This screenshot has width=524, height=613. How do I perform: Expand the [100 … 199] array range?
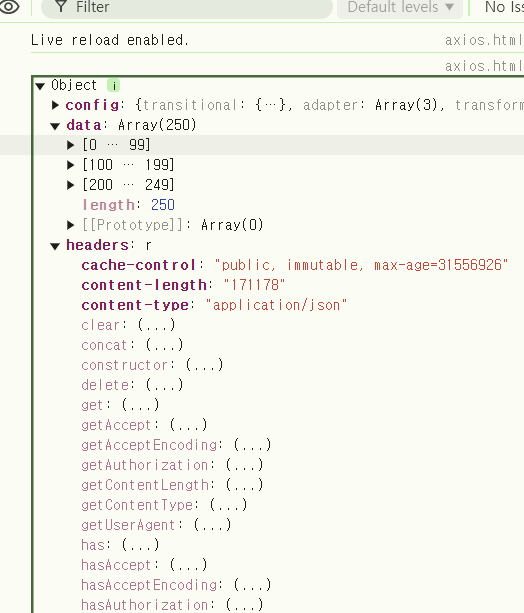click(70, 165)
